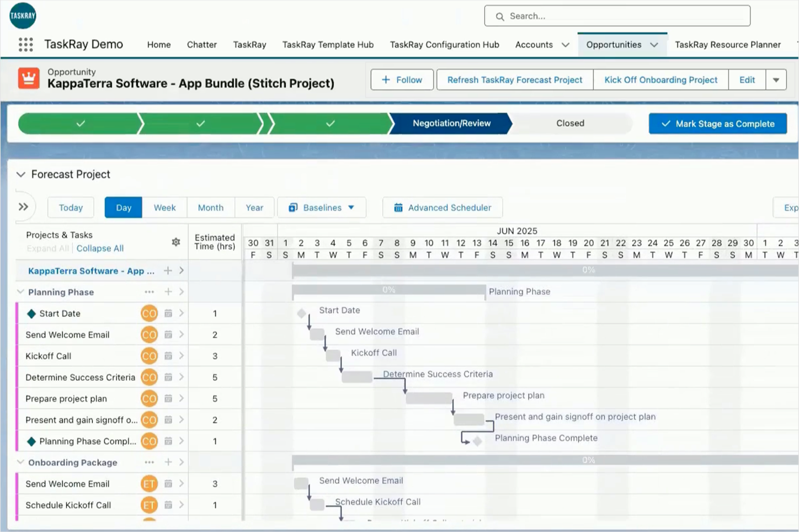Open calendar icon for Prepare project plan

point(168,398)
